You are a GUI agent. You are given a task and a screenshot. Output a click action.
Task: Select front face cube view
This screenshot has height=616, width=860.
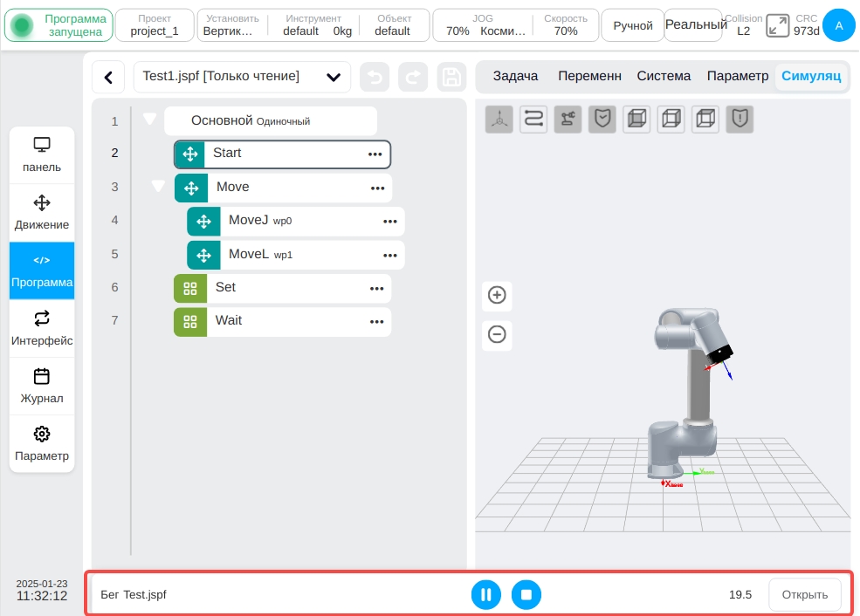[x=636, y=119]
